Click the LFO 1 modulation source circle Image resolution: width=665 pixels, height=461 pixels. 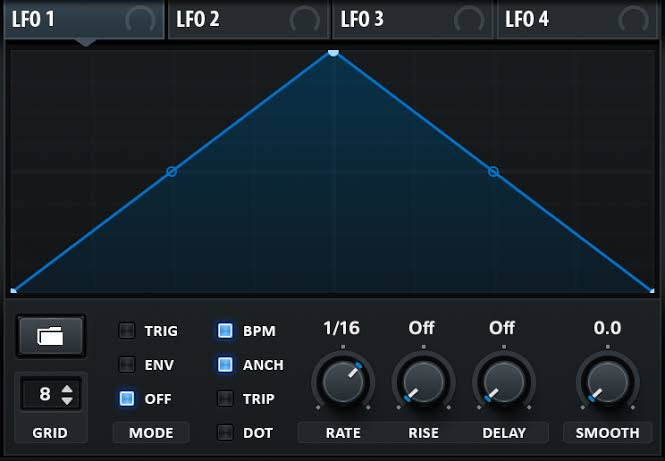140,20
